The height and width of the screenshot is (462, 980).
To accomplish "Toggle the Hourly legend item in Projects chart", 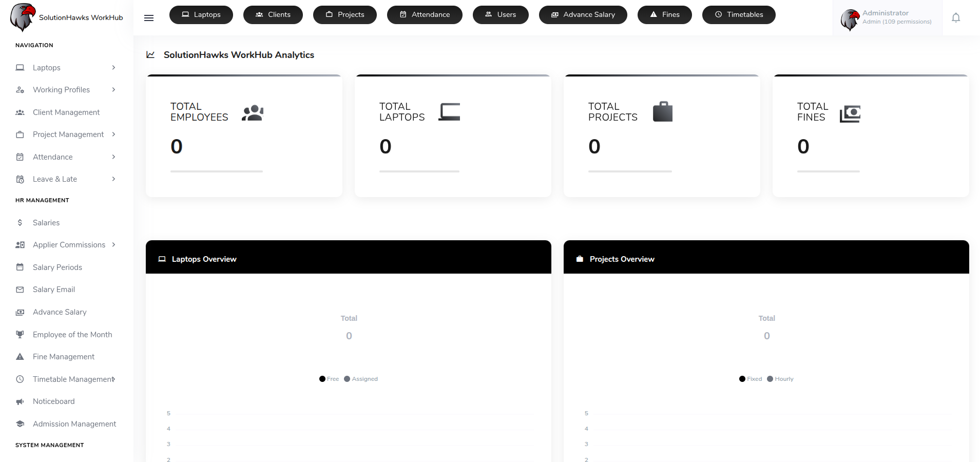I will [x=780, y=379].
